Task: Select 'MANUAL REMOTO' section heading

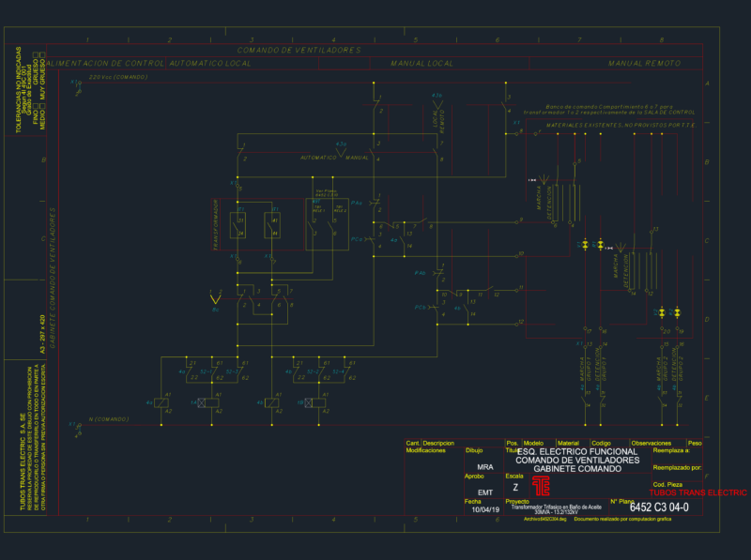Action: click(x=644, y=63)
